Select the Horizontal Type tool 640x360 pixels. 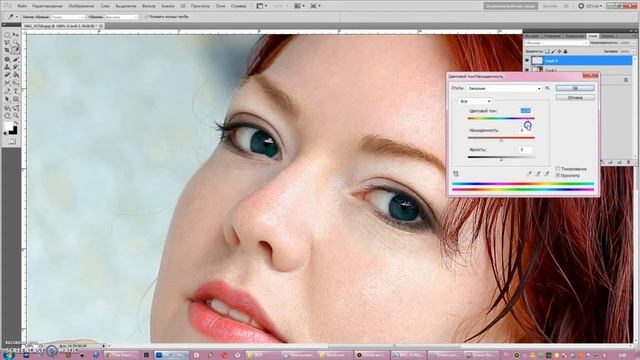[16, 92]
